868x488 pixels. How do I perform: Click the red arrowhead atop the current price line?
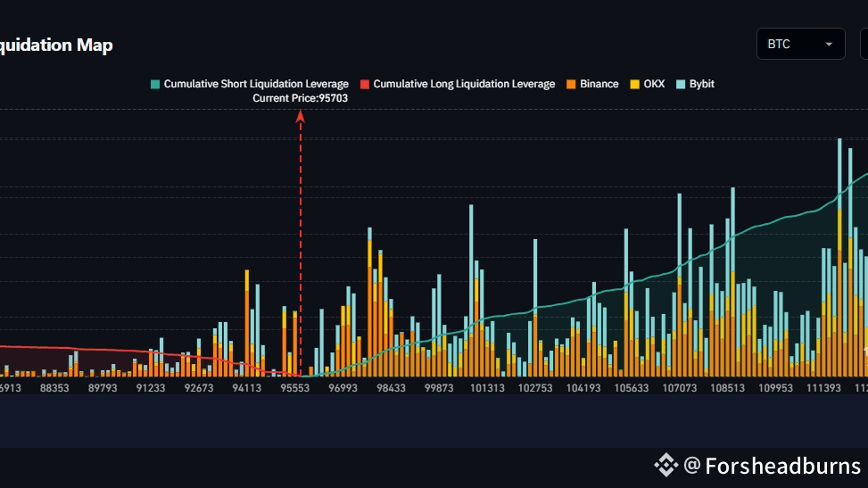coord(301,116)
